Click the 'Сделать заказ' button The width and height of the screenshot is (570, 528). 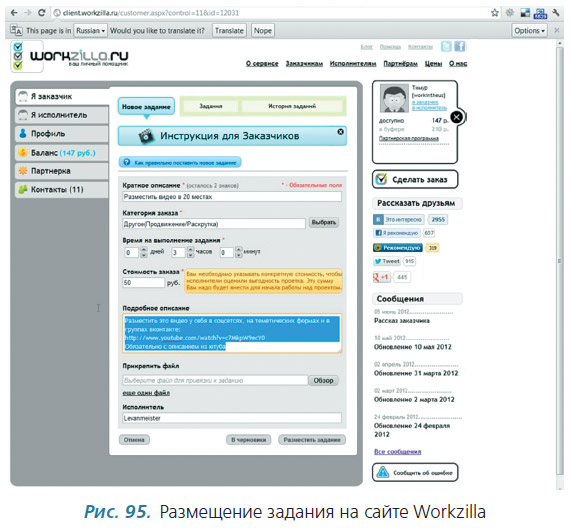(x=415, y=179)
